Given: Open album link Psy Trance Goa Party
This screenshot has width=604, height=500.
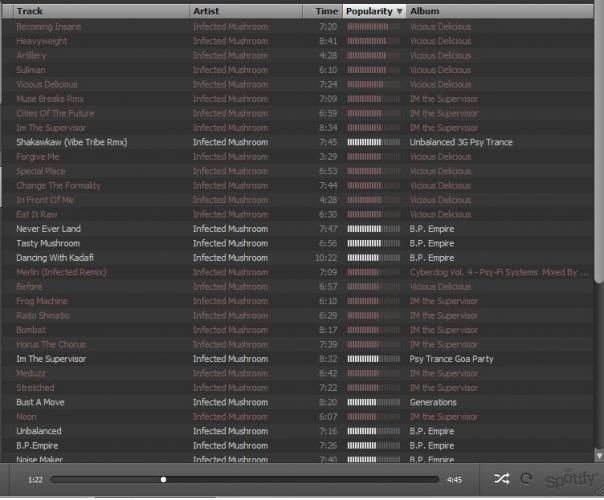Looking at the screenshot, I should [x=451, y=359].
